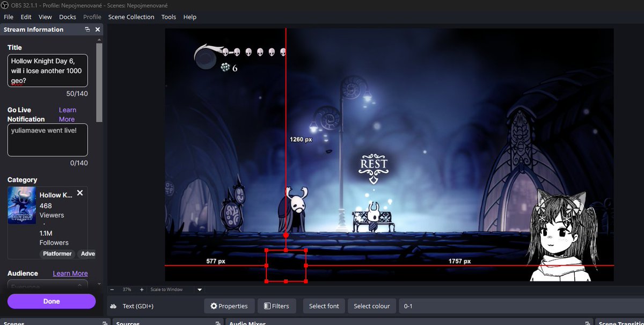Follow Learn More link beside Audience
The height and width of the screenshot is (325, 644).
tap(70, 273)
